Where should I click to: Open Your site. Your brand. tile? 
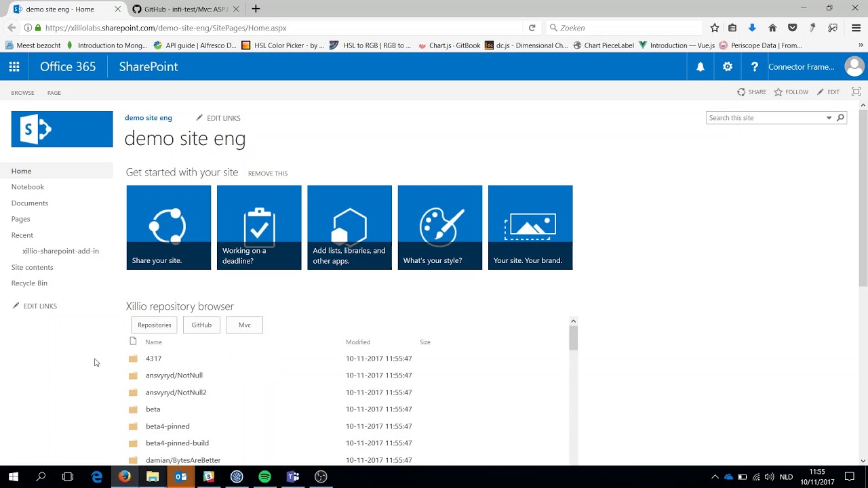pyautogui.click(x=530, y=227)
